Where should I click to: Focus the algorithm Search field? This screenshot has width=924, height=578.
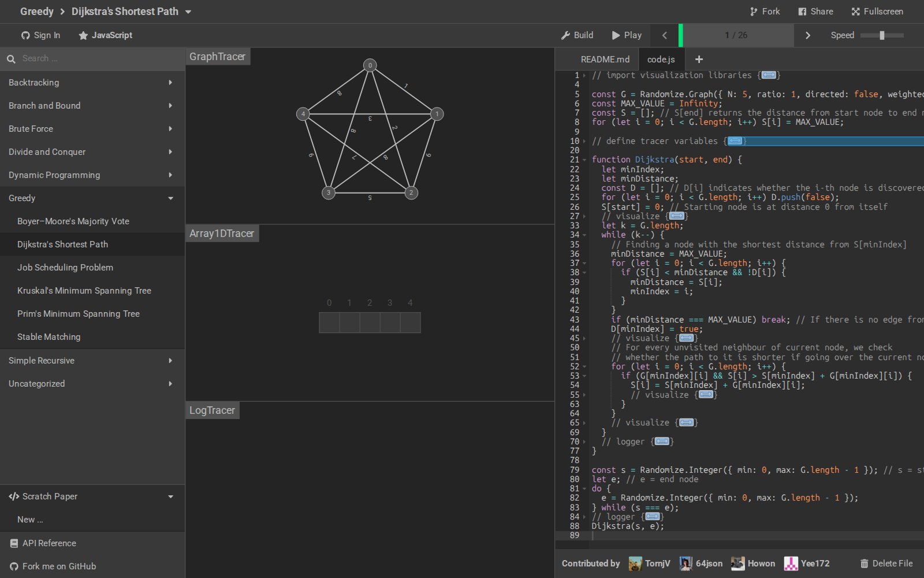pyautogui.click(x=92, y=58)
